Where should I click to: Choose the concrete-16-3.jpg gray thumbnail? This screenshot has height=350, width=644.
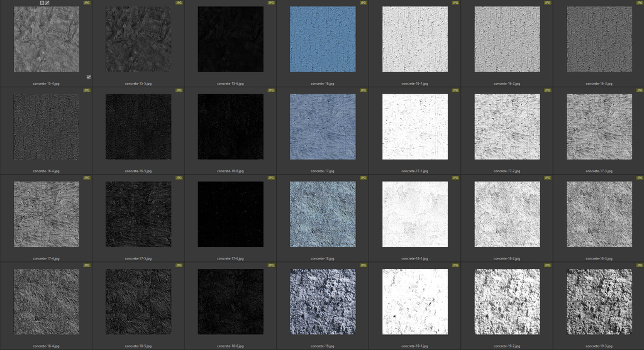point(599,39)
